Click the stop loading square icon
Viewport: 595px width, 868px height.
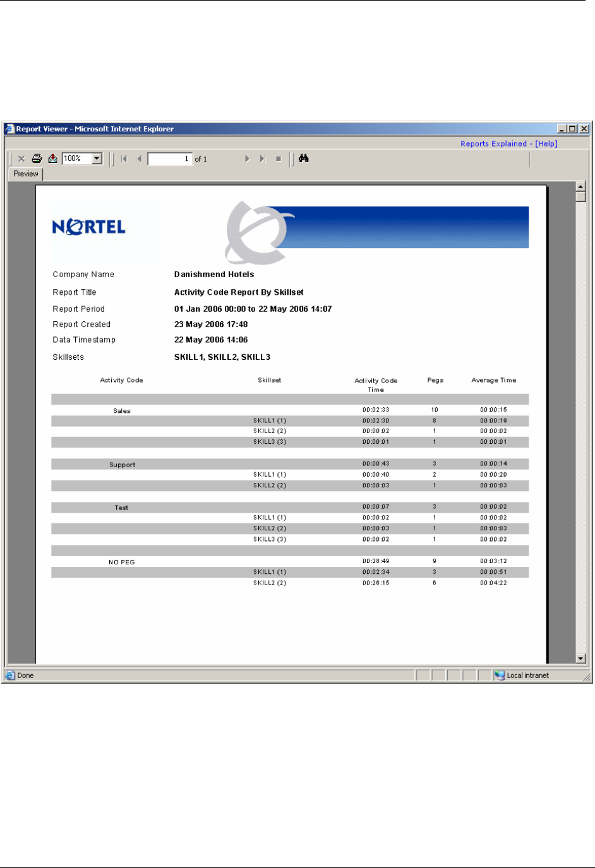(x=279, y=159)
